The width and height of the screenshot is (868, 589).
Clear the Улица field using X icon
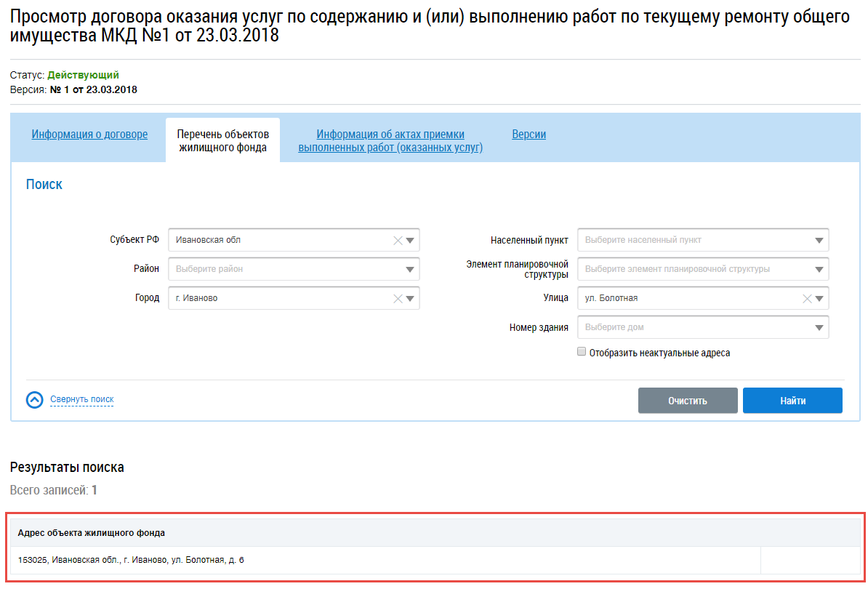pyautogui.click(x=807, y=298)
